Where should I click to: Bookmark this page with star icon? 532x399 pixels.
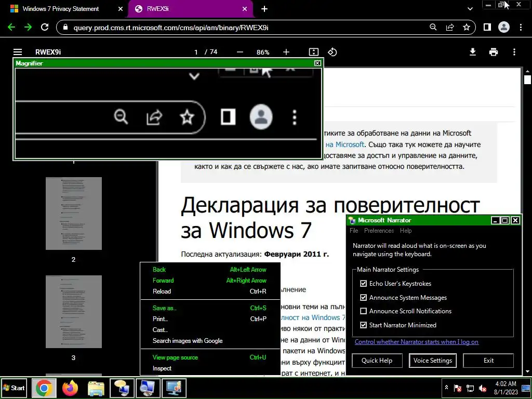467,27
